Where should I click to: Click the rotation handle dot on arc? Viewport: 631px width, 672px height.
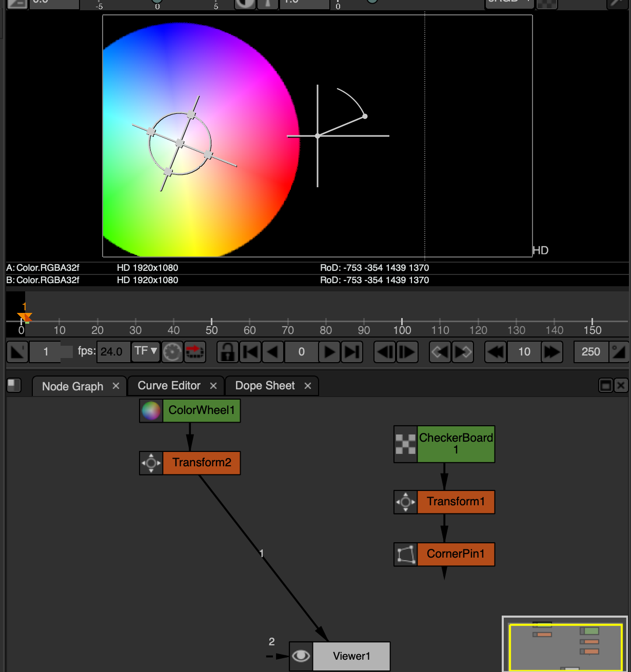pyautogui.click(x=365, y=116)
